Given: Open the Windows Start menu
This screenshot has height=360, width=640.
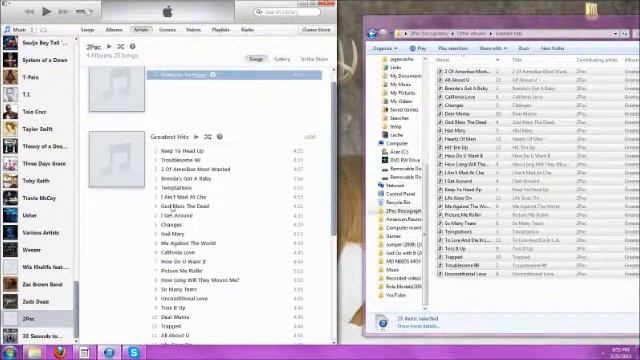Looking at the screenshot, I should pos(9,352).
